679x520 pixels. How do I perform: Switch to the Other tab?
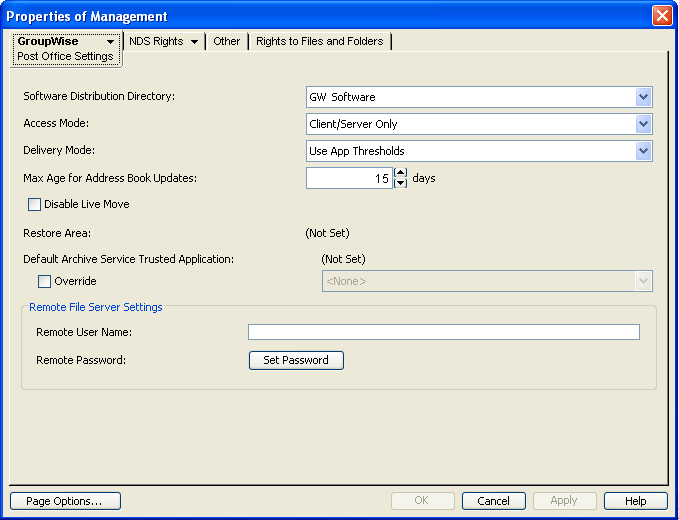(227, 41)
